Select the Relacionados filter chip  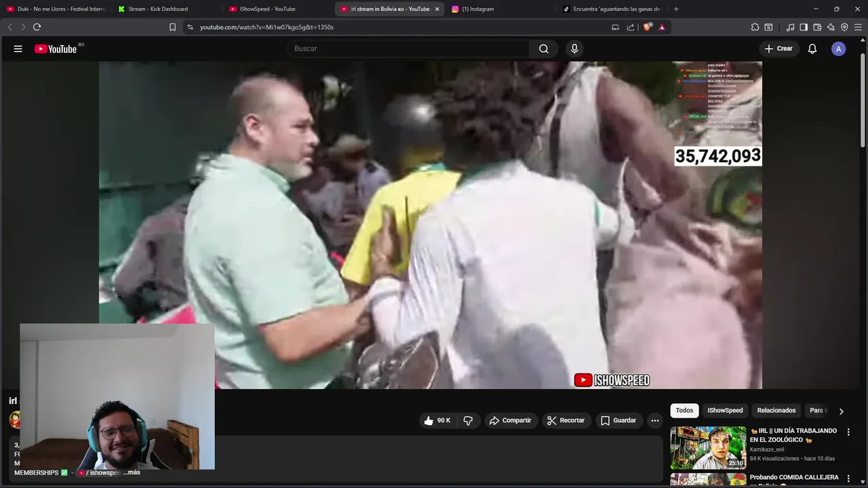tap(776, 411)
